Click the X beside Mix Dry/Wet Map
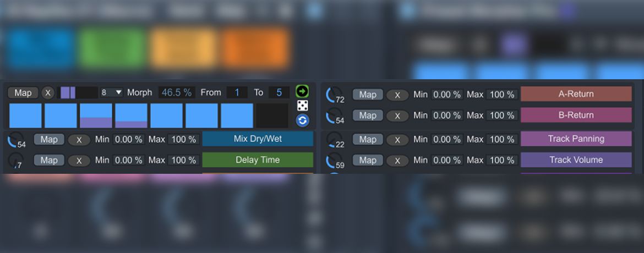The image size is (644, 253). point(79,140)
